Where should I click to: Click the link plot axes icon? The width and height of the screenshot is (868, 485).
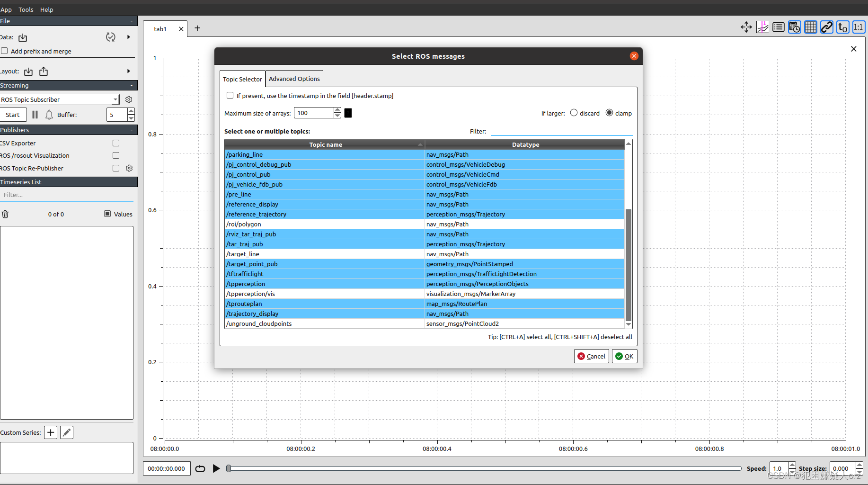(x=826, y=27)
